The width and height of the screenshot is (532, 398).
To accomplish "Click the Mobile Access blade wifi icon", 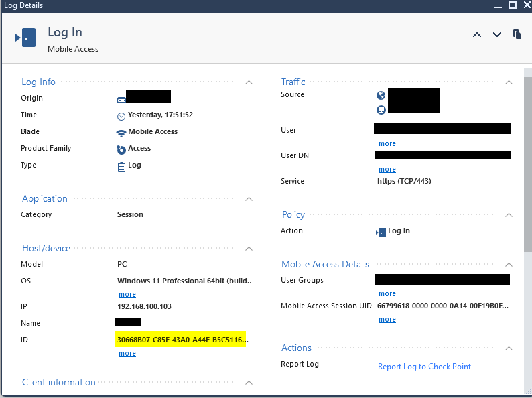I will (121, 132).
